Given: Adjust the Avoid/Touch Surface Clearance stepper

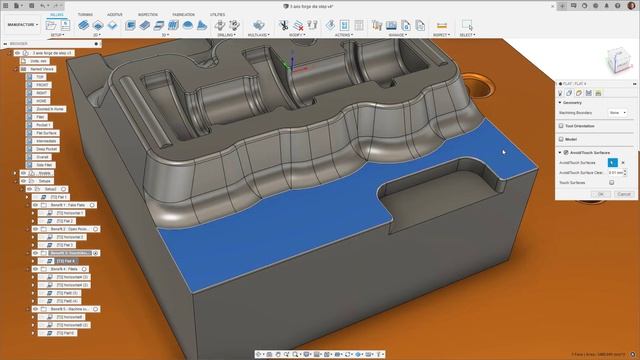Looking at the screenshot, I should coord(625,173).
